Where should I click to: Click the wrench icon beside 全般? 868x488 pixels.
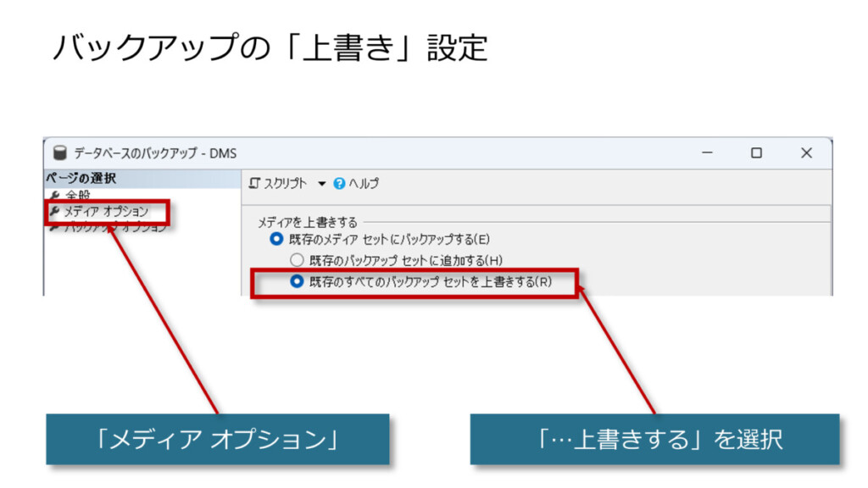tap(55, 196)
